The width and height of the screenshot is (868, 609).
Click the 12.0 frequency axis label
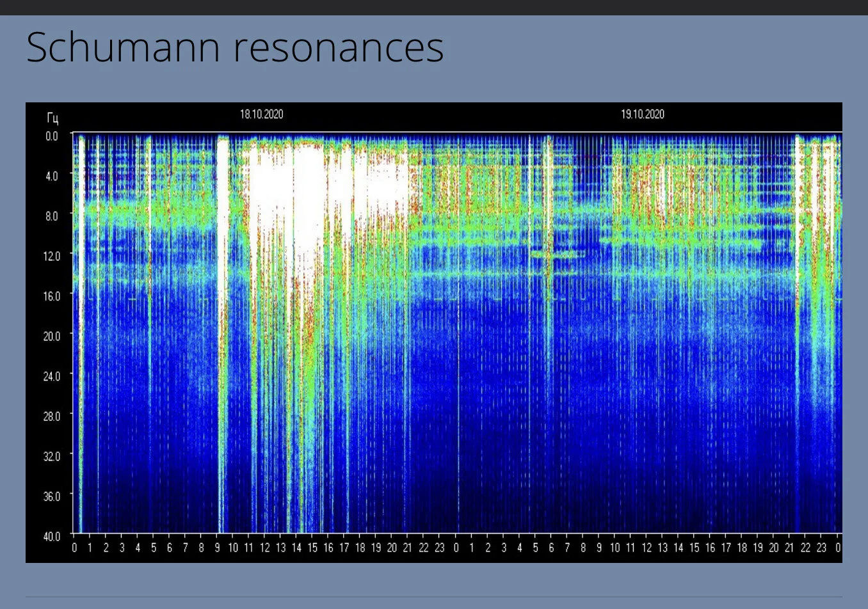(51, 256)
